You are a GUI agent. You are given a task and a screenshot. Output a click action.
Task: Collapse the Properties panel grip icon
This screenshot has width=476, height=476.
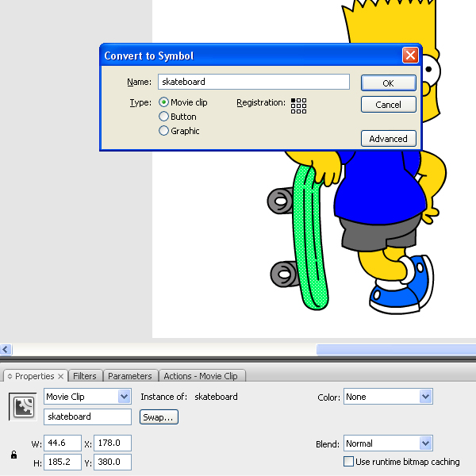tap(10, 376)
